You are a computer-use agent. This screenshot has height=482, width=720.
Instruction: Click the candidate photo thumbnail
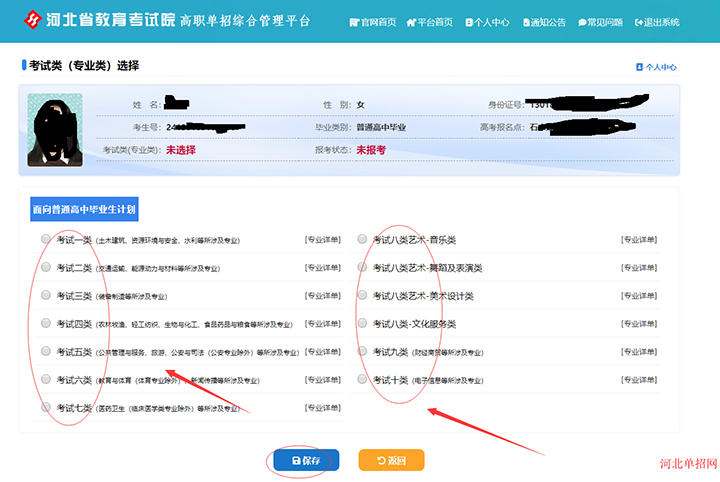click(55, 130)
